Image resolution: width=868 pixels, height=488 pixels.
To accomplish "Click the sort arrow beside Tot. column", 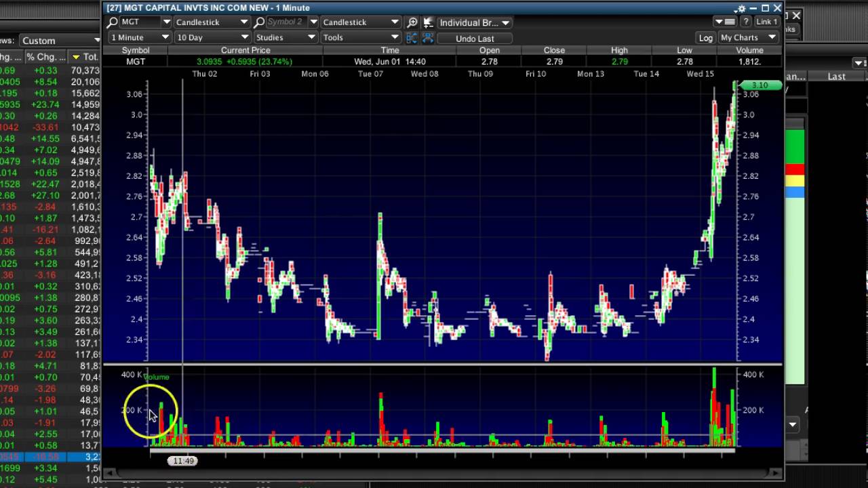I will click(x=76, y=57).
